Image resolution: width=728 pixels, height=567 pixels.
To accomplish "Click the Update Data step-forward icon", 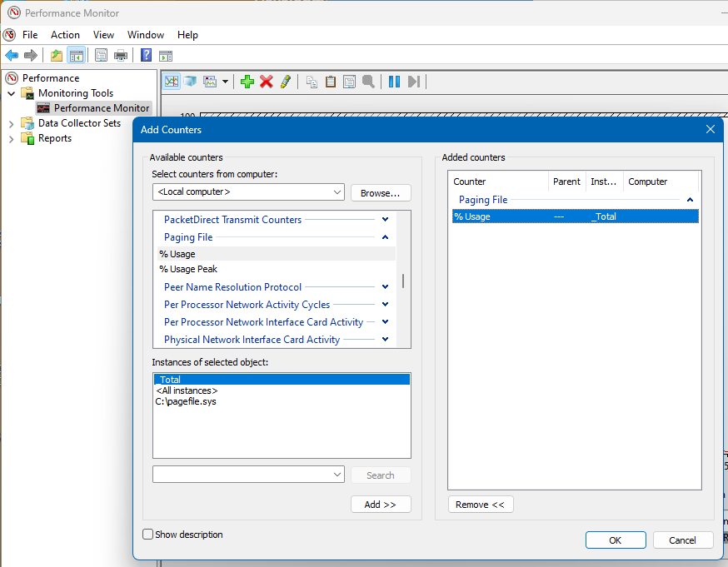I will coord(414,81).
